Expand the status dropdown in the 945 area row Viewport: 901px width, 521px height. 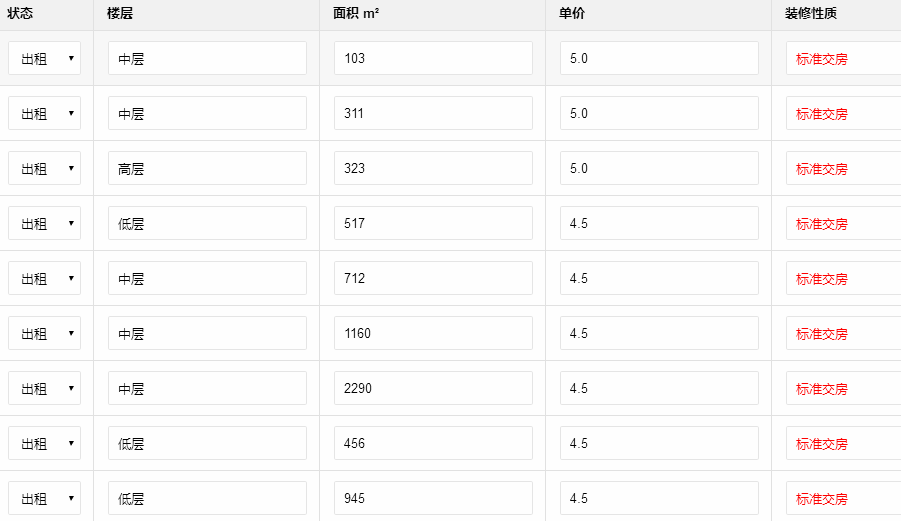pyautogui.click(x=44, y=498)
